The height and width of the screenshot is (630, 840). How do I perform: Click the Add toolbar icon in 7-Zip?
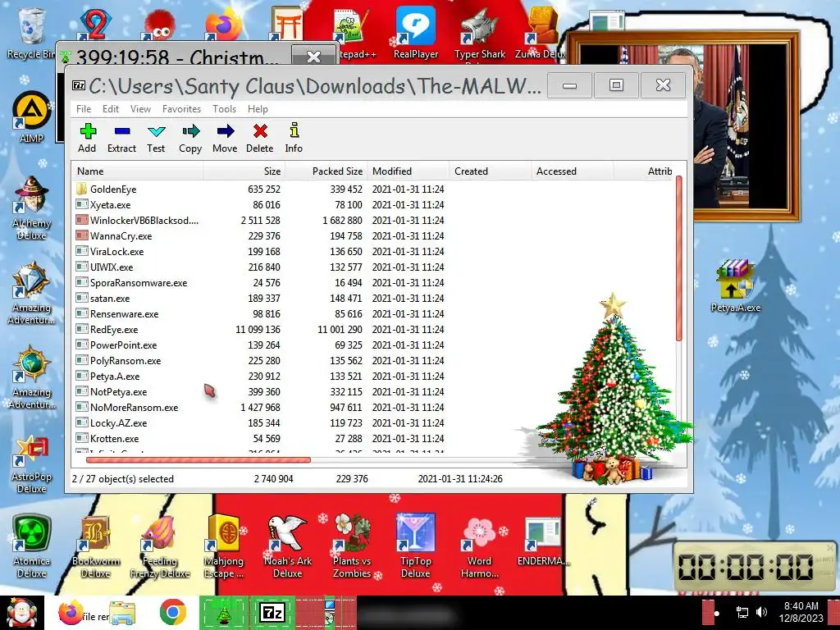[x=87, y=138]
